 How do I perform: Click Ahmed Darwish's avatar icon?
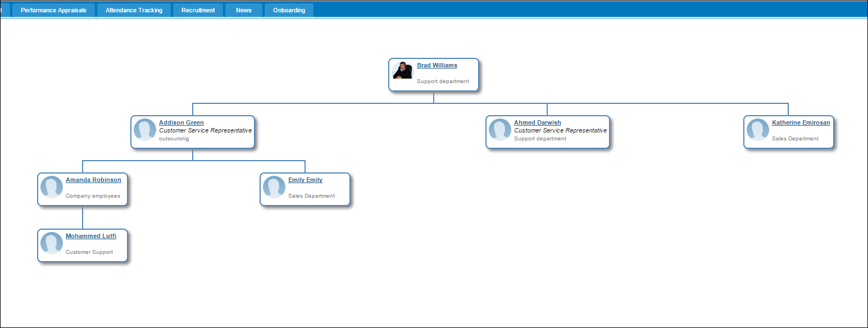point(500,130)
